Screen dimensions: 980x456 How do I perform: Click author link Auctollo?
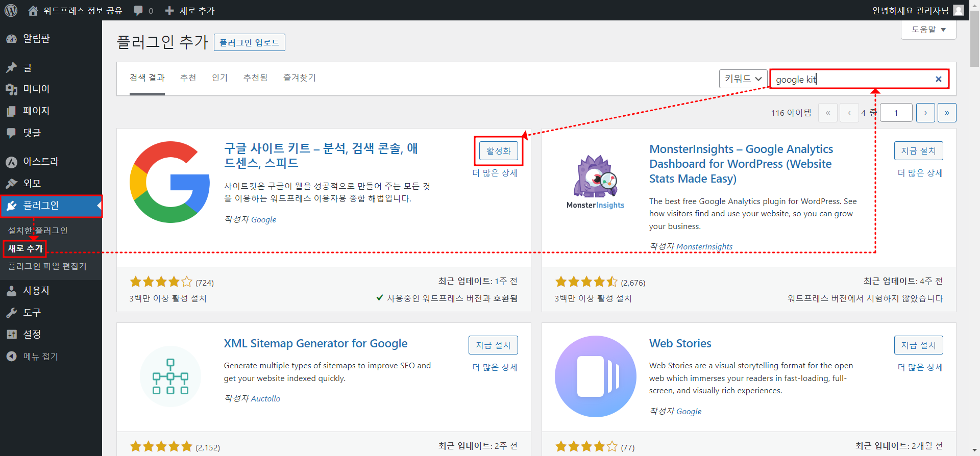[x=265, y=399]
